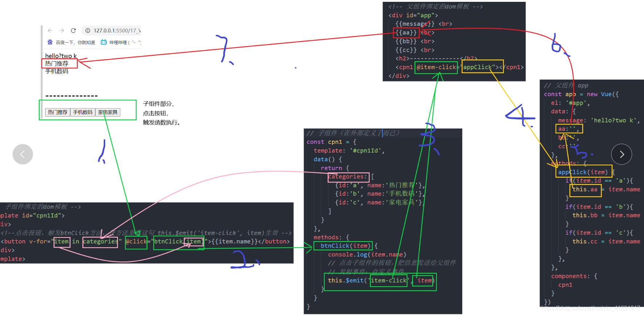Click the template: '#cpn1Id', code line
Viewport: 644px width, 315px height.
point(349,151)
